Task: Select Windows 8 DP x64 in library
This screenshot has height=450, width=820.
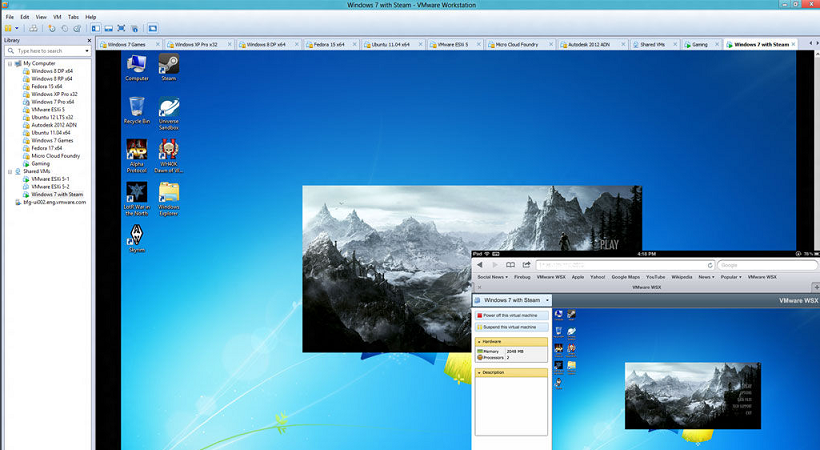Action: pyautogui.click(x=52, y=71)
